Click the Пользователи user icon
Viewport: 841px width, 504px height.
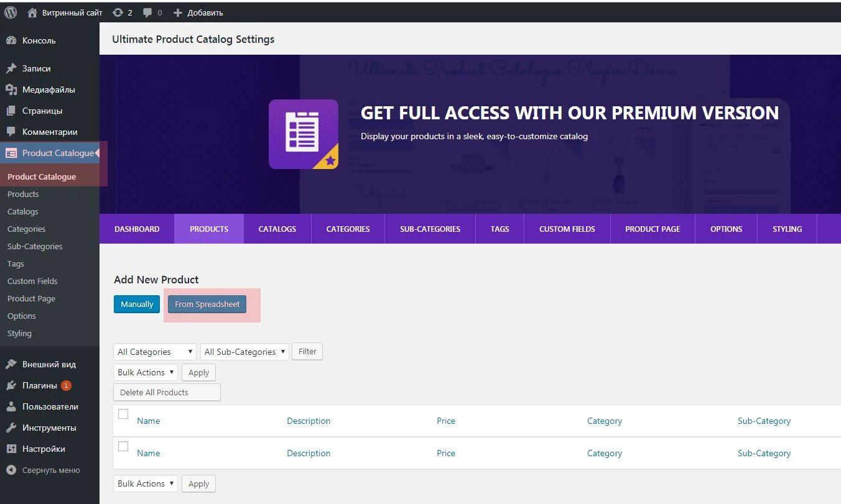point(11,406)
